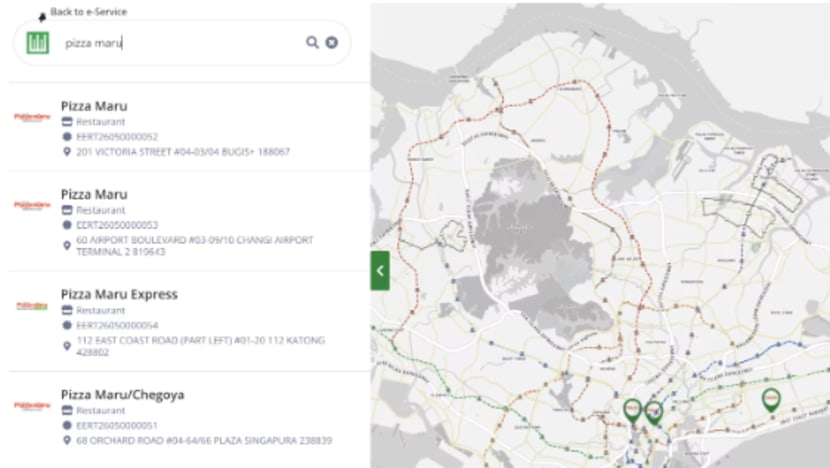Click the Restaurant type icon for Pizza Maru/Chegoya

click(67, 410)
